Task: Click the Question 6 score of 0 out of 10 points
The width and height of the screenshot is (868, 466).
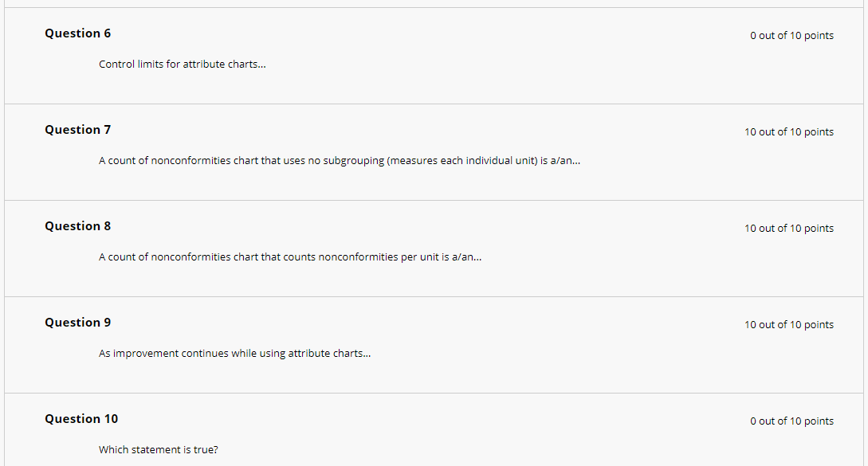Action: 791,35
